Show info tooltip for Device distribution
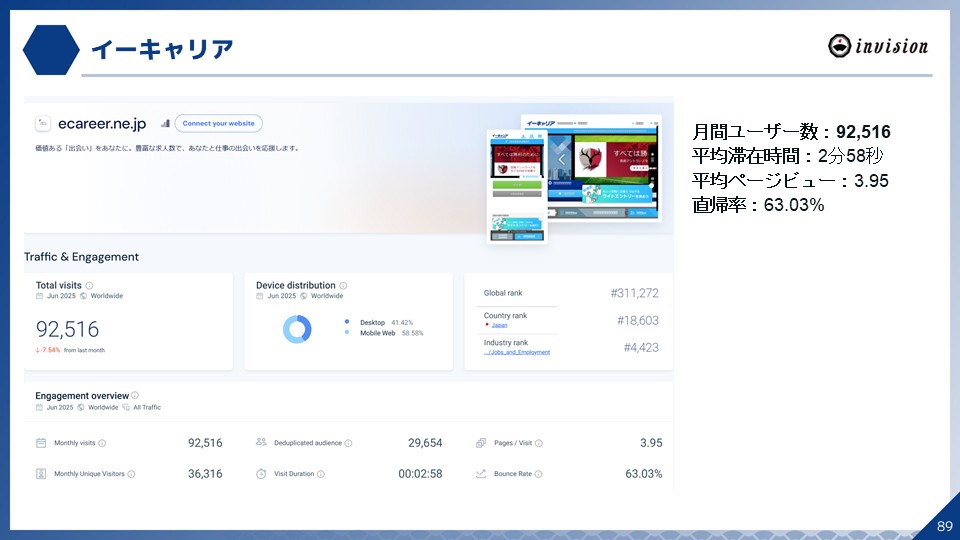 pos(343,285)
